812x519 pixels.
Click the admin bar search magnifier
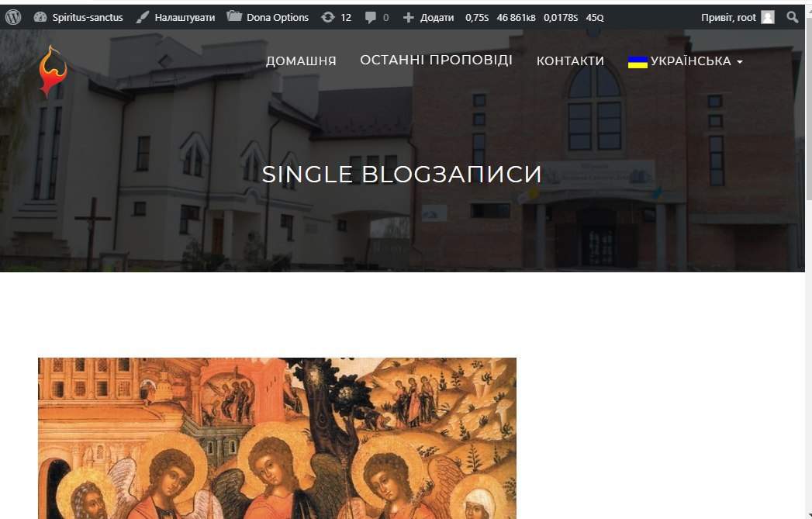click(793, 17)
